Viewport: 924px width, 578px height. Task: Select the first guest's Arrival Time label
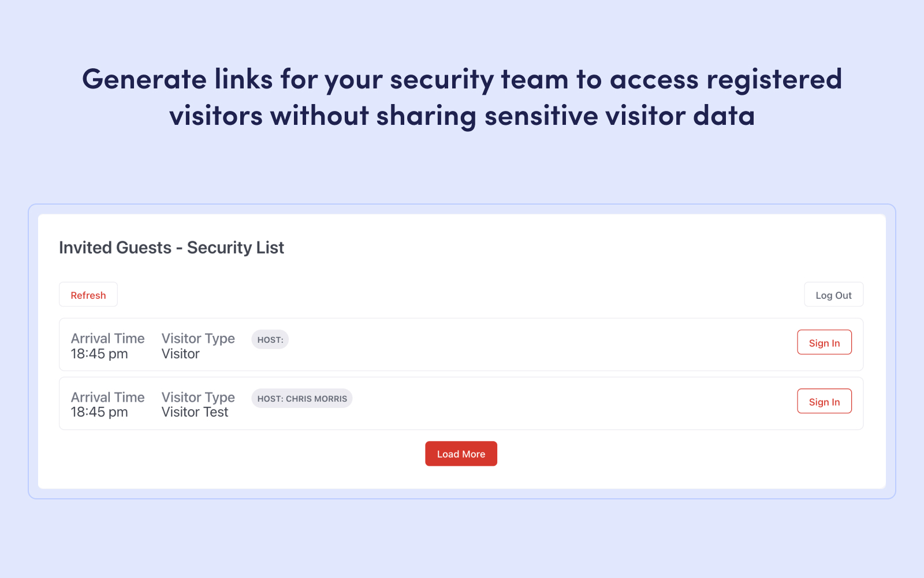(x=107, y=338)
